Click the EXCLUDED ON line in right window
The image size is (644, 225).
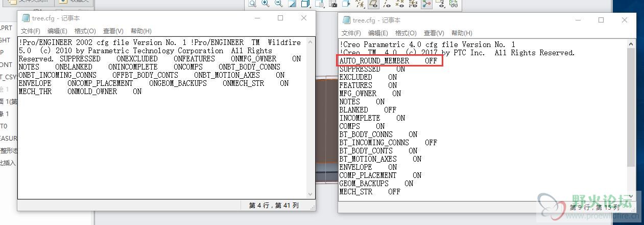[x=368, y=77]
